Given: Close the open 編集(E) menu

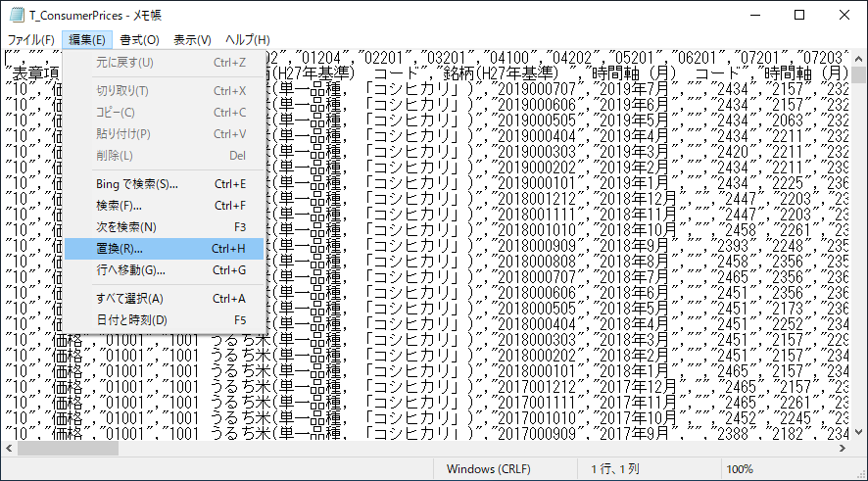Looking at the screenshot, I should (86, 40).
